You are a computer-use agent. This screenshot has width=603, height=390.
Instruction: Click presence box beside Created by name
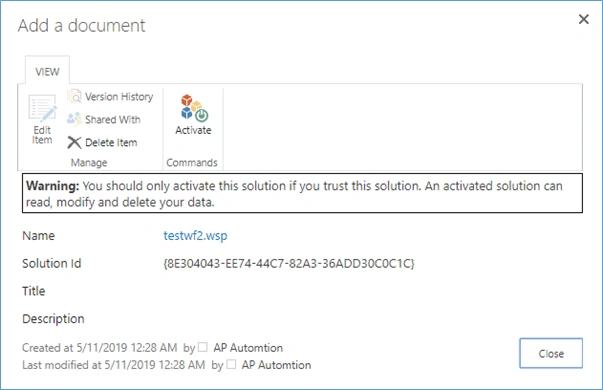click(203, 347)
